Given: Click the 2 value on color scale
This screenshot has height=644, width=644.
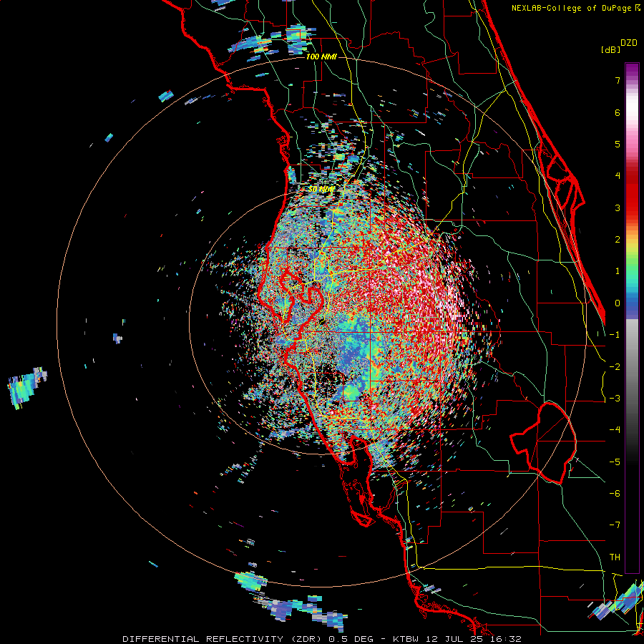Looking at the screenshot, I should click(618, 240).
